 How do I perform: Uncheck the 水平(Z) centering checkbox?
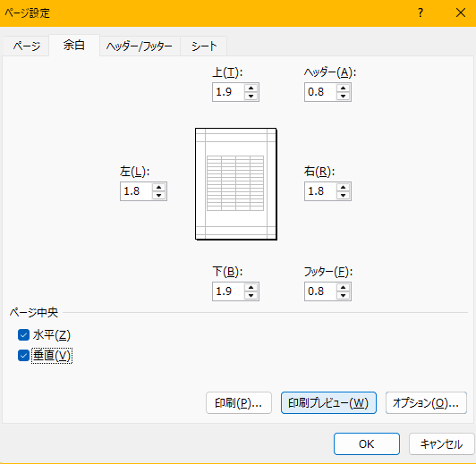coord(23,335)
